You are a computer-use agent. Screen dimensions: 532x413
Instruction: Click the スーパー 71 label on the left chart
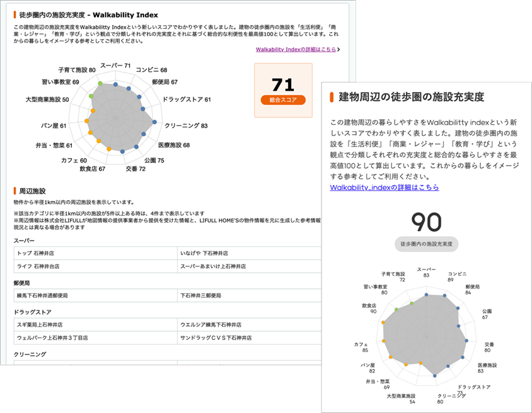click(115, 65)
